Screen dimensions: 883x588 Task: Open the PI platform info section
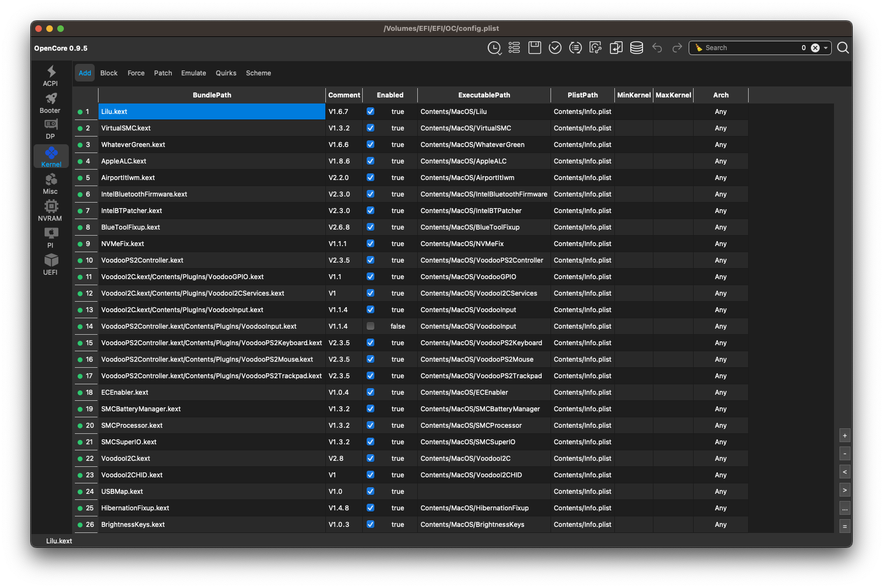[x=50, y=237]
